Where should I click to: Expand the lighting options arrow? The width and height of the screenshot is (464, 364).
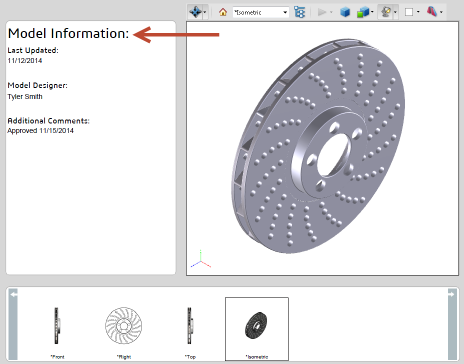395,13
